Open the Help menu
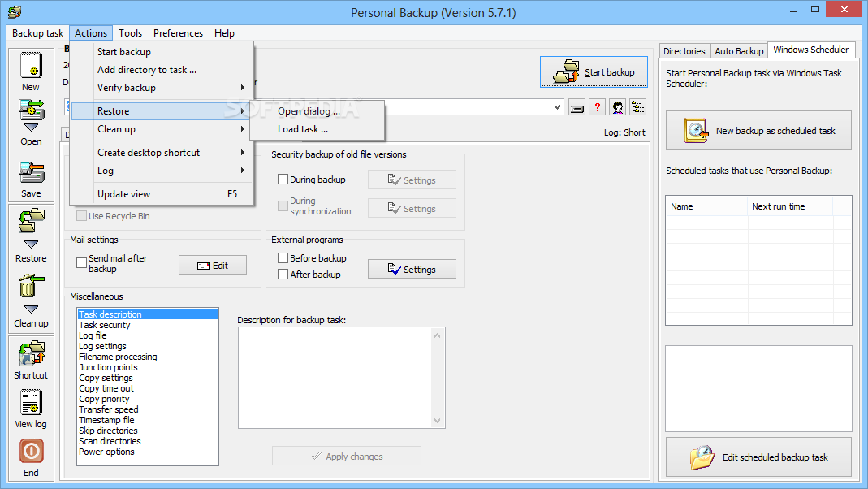 tap(224, 33)
